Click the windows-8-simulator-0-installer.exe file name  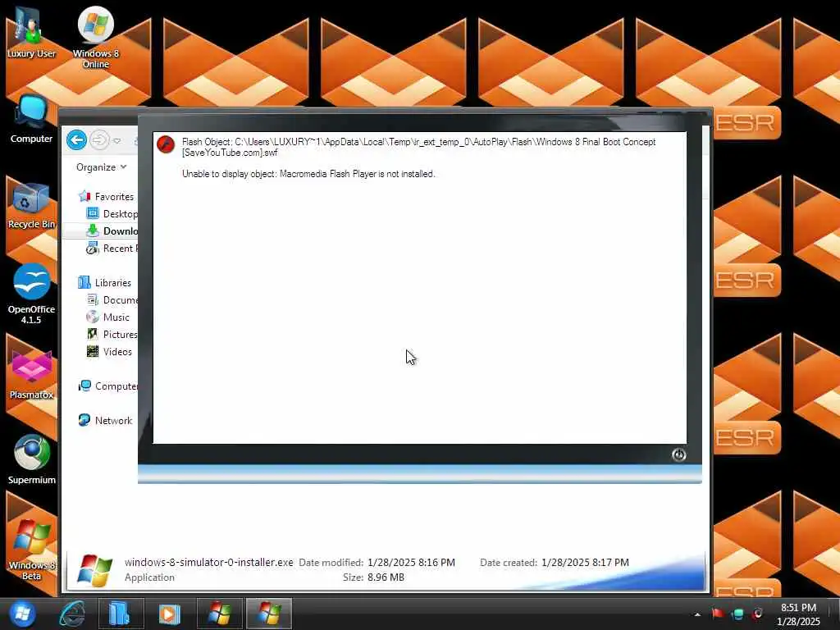[209, 562]
